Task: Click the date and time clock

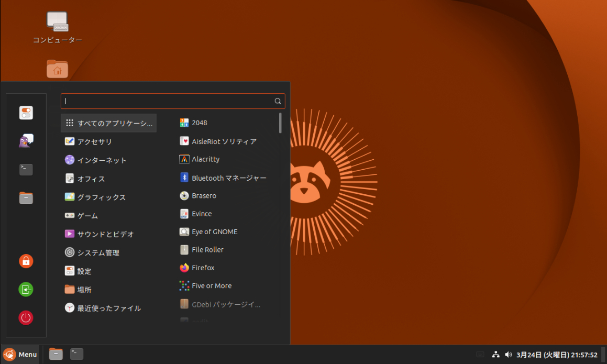Action: pos(557,355)
